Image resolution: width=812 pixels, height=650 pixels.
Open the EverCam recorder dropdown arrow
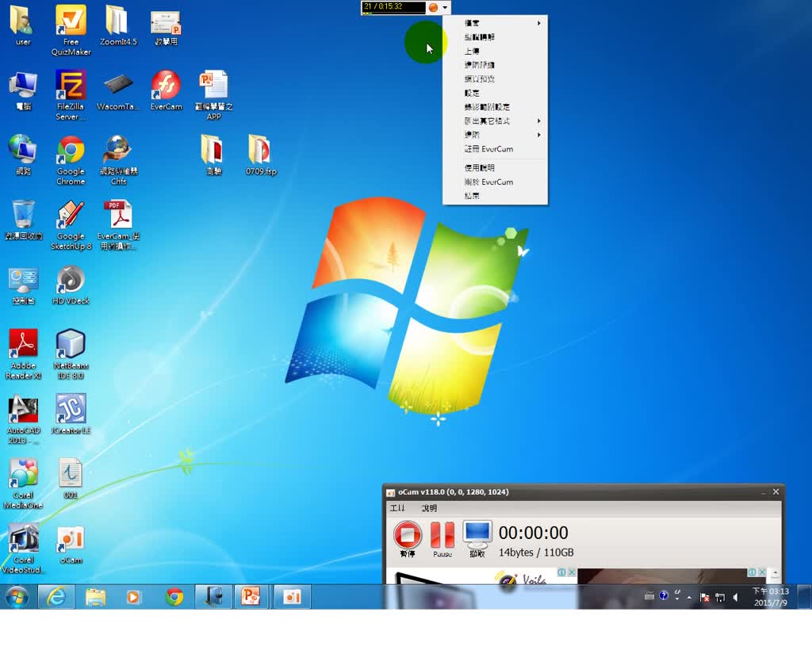coord(446,7)
